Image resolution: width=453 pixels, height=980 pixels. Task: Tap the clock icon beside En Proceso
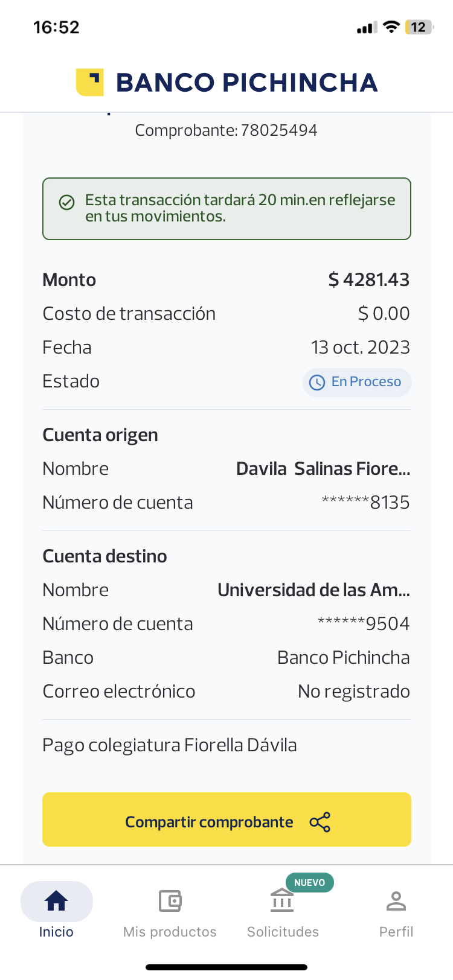[317, 382]
